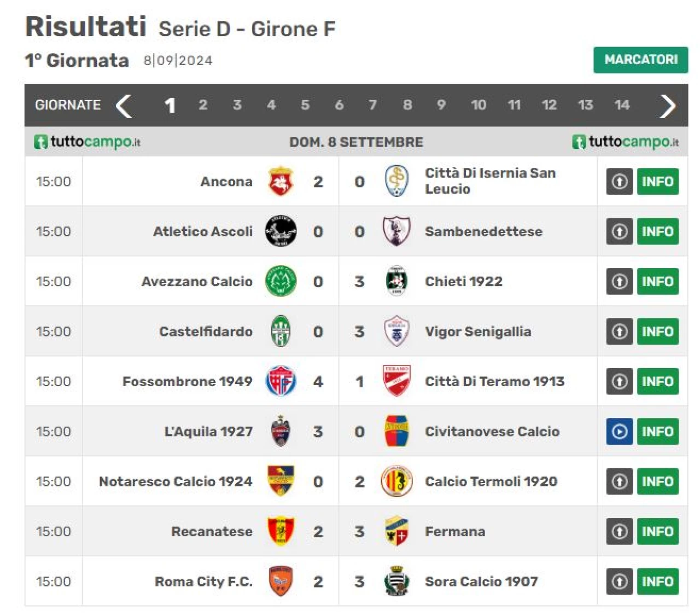Open the blue play icon for L'Aquila 1927 match
700x616 pixels.
click(619, 432)
